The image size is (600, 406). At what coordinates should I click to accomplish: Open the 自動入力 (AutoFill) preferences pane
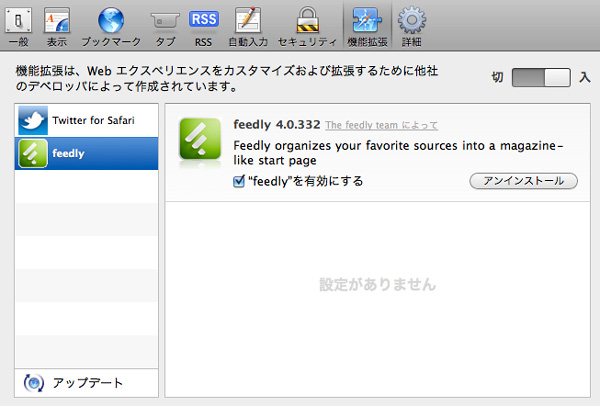click(248, 26)
